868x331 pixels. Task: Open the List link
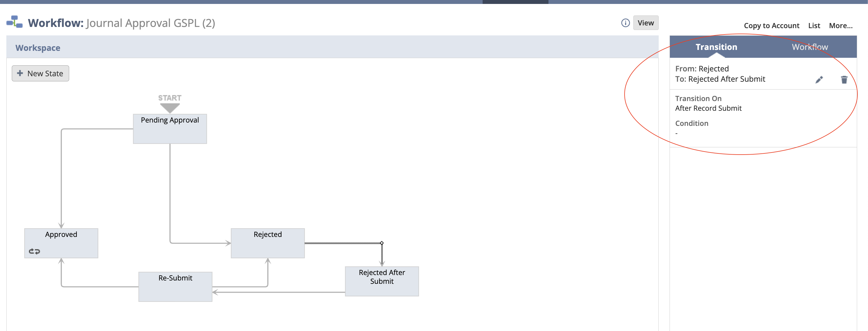click(x=814, y=25)
